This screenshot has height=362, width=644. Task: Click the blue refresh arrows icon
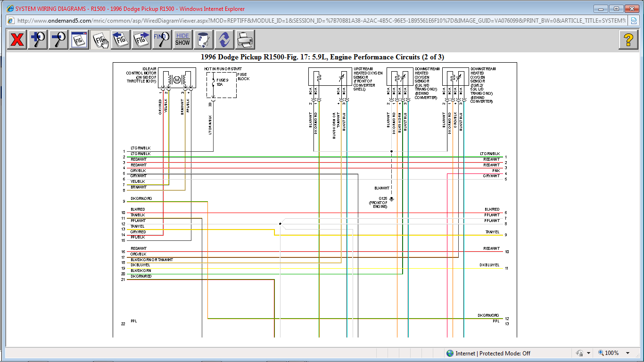coord(224,40)
